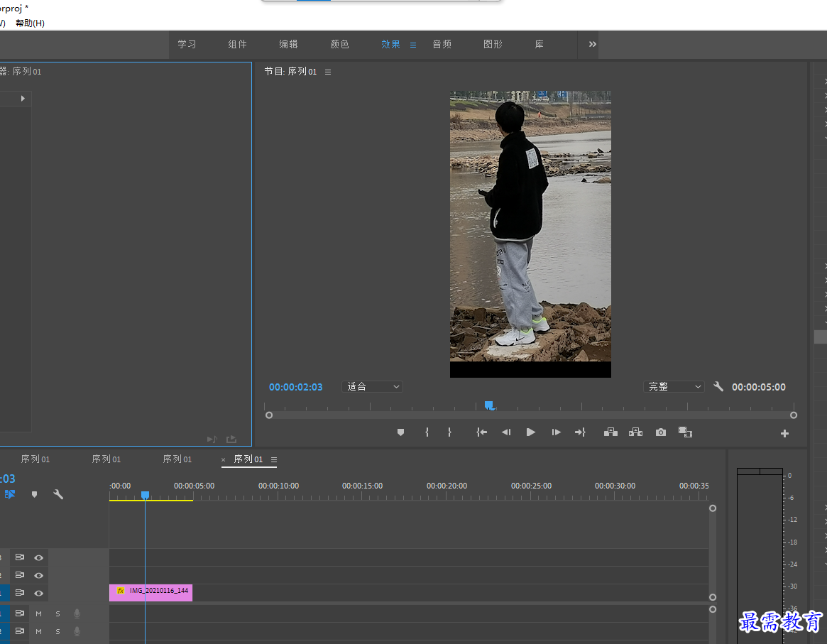Switch to 学习 workspace

point(187,44)
